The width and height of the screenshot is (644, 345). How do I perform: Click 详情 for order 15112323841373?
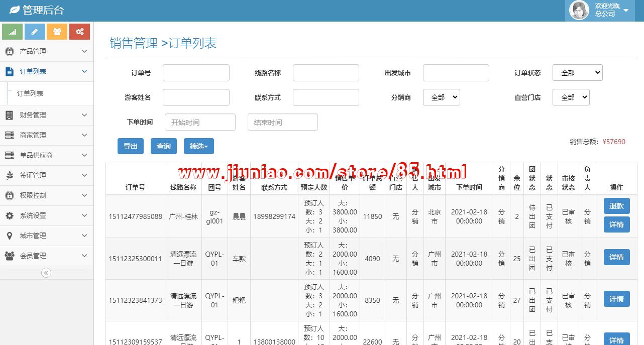[616, 299]
